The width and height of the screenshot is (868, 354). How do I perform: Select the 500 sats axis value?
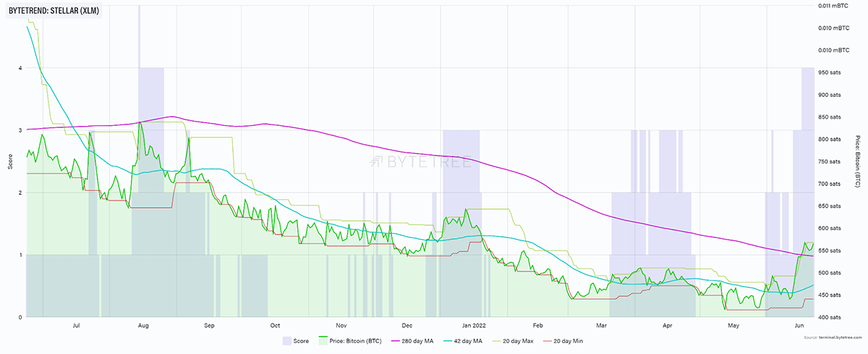(830, 273)
